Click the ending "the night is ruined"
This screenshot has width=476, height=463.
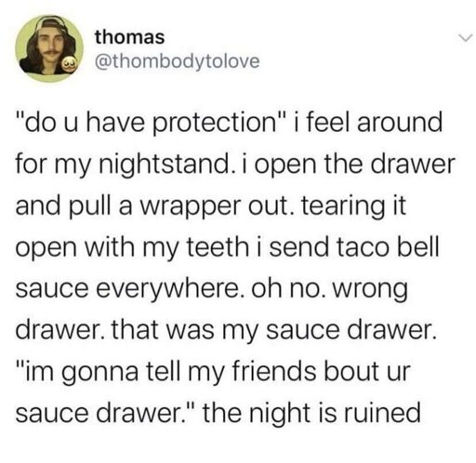pos(311,413)
